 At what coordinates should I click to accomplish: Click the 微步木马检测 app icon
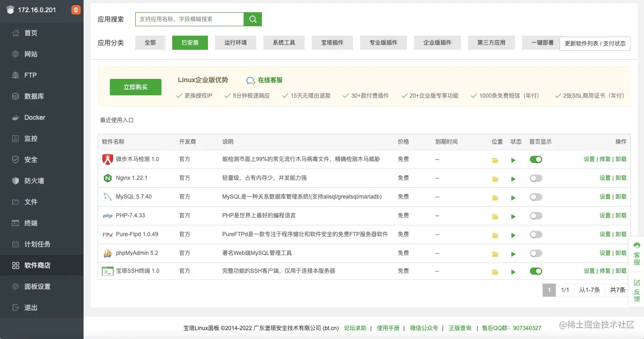(x=107, y=159)
